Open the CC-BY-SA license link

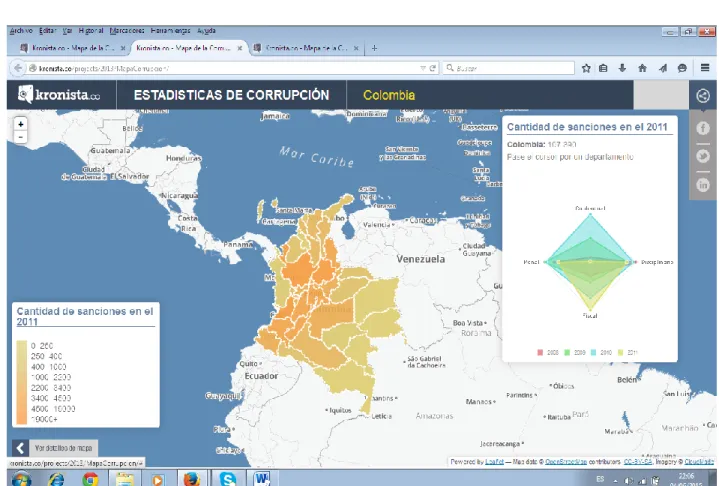pyautogui.click(x=637, y=462)
